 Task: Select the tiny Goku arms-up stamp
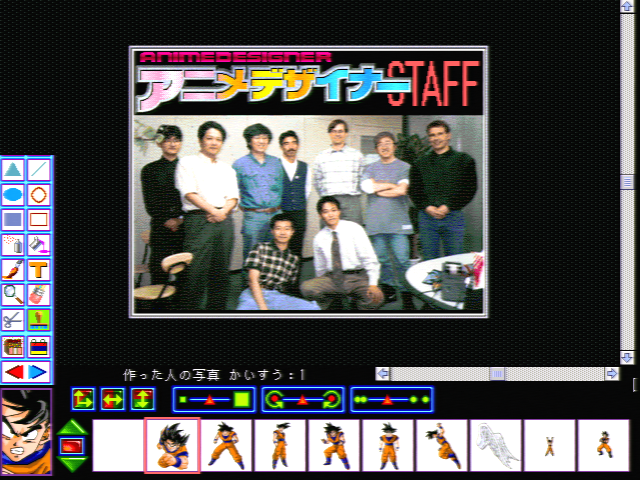pyautogui.click(x=549, y=445)
